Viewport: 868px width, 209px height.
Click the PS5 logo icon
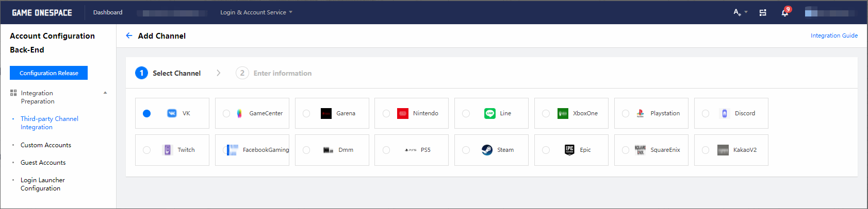click(411, 150)
